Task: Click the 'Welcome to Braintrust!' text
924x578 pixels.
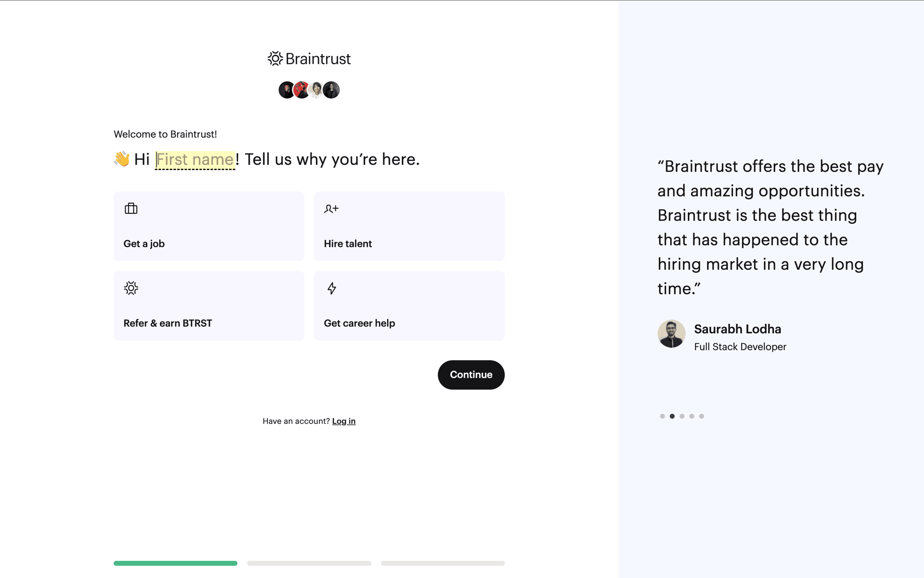Action: [165, 134]
